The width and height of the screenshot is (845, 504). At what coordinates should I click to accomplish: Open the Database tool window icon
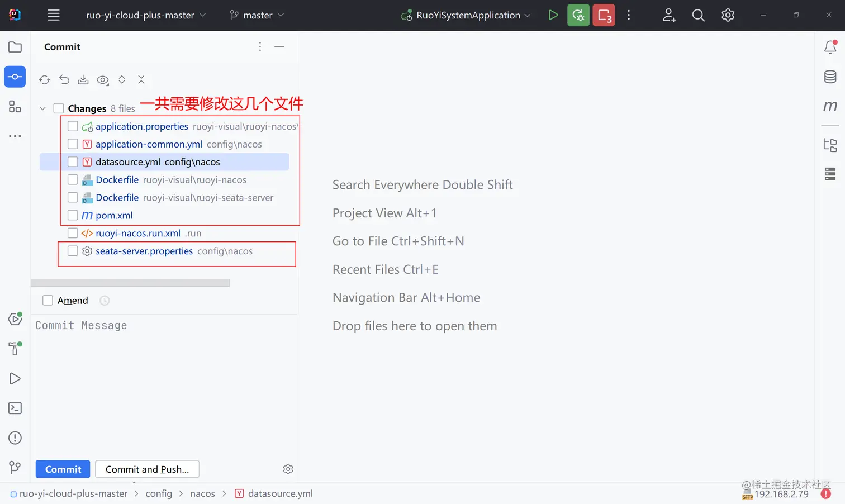pos(830,77)
